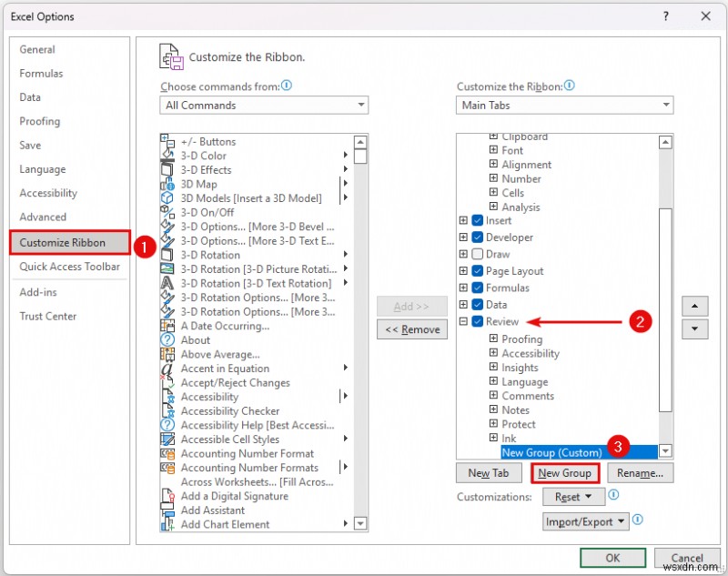Open the Reset dropdown button
The image size is (728, 576).
click(x=574, y=497)
